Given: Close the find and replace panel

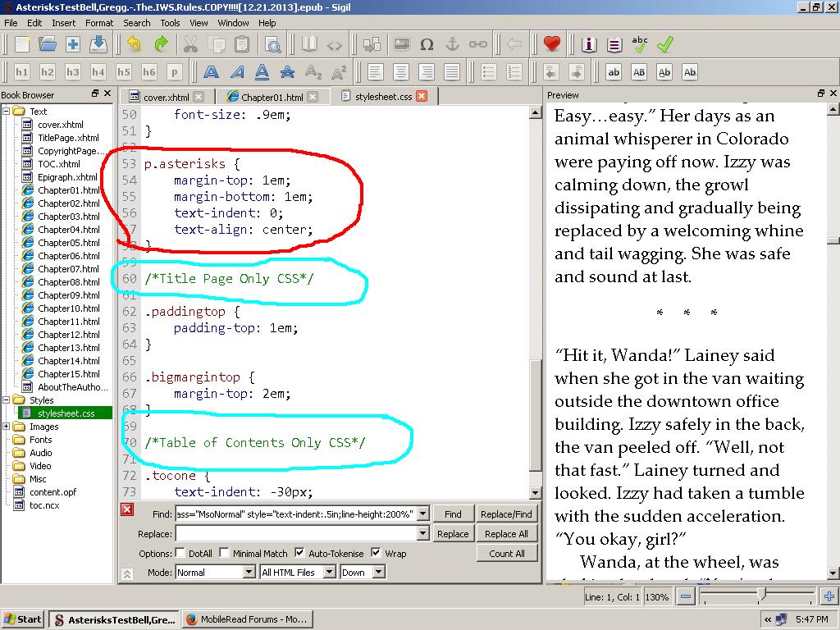Looking at the screenshot, I should [x=127, y=509].
